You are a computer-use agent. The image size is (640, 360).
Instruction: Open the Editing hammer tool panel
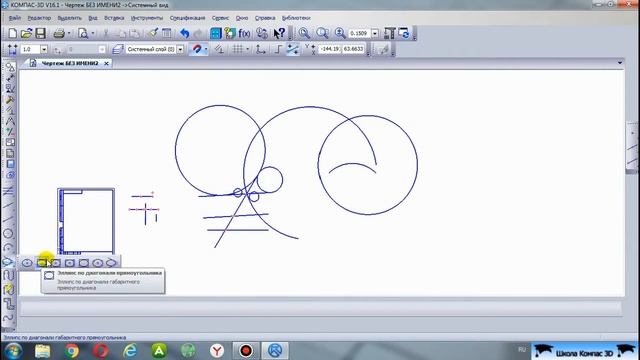pos(10,100)
